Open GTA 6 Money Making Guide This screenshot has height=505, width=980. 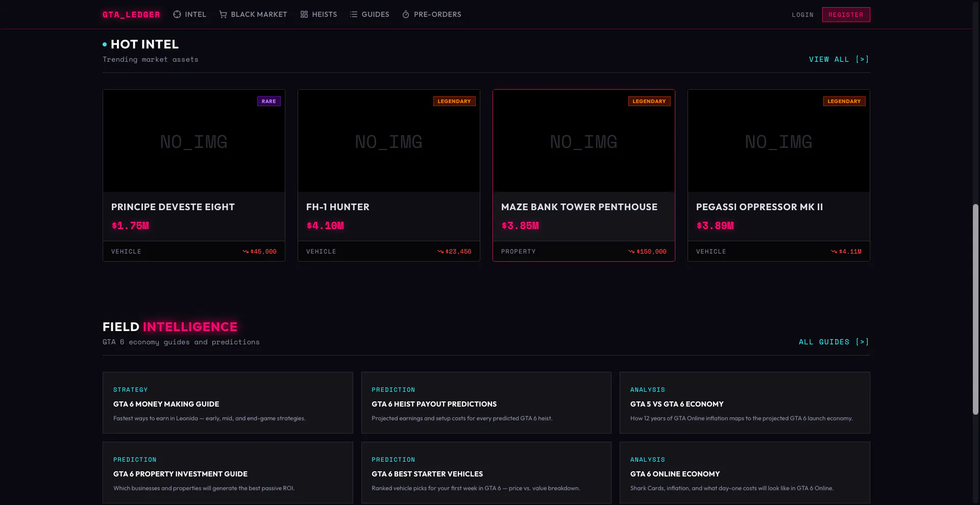[x=228, y=402]
